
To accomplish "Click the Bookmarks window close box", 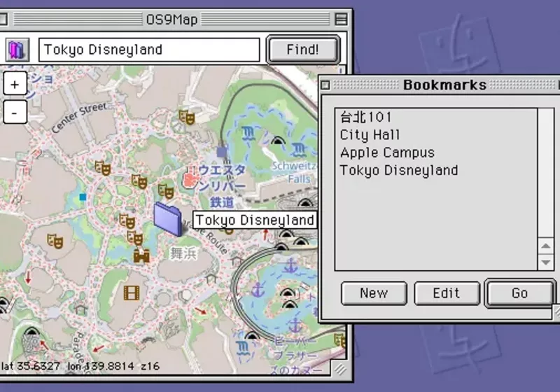I will tap(325, 85).
